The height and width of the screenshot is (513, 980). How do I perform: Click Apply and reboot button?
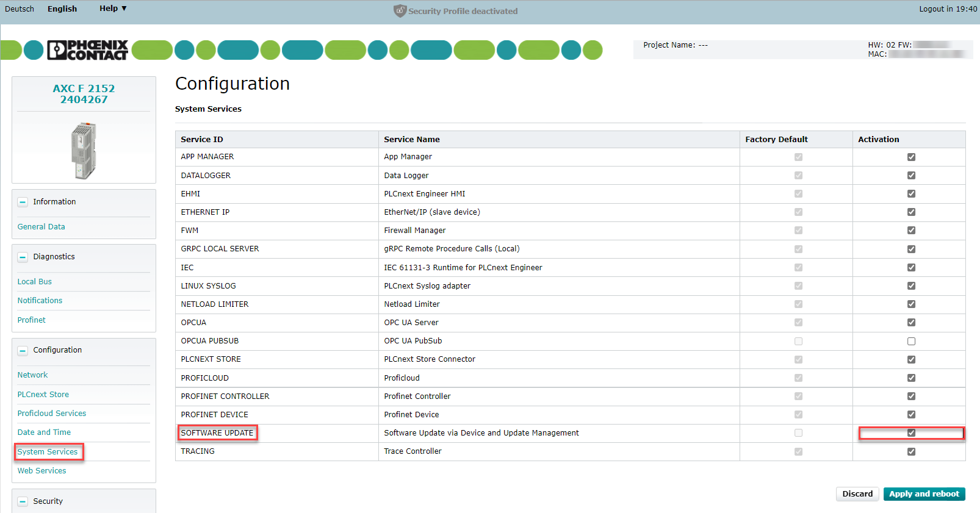(924, 494)
